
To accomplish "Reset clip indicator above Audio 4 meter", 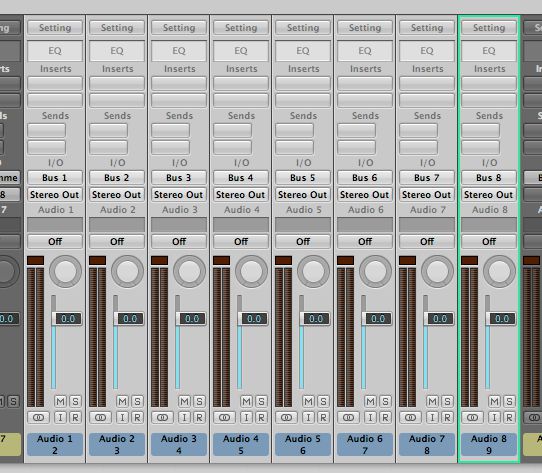I will 222,260.
